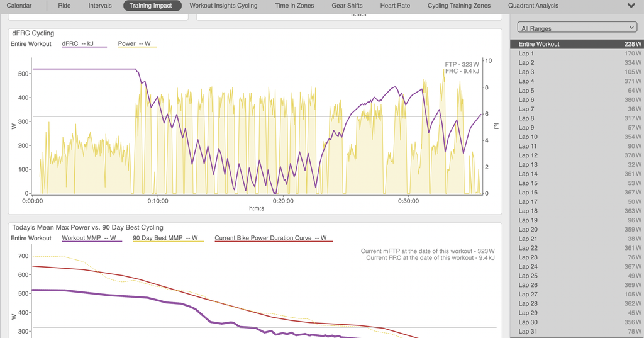Click the dFRC Cycling chart title
Screen dimensions: 644x338
33,33
